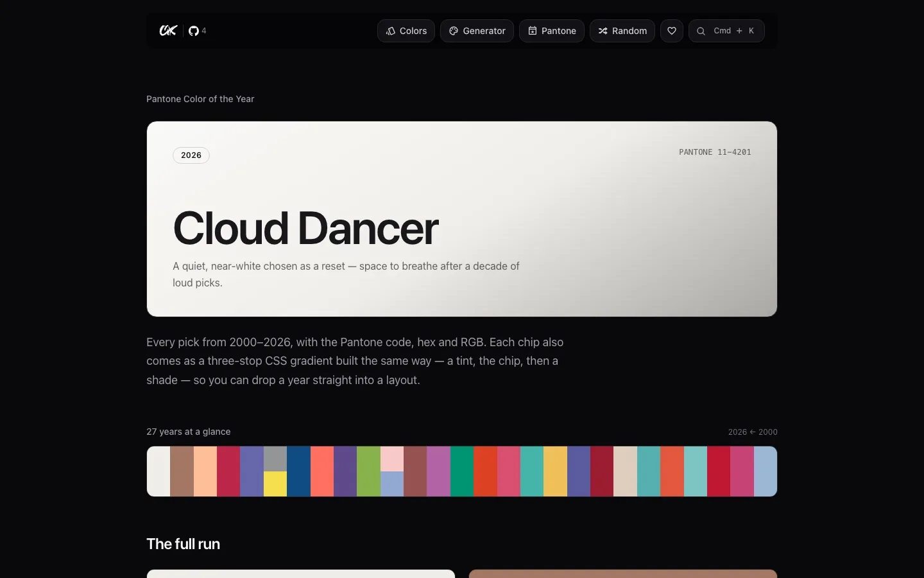The width and height of the screenshot is (924, 578).
Task: Open the GitHub repository icon link
Action: click(194, 31)
